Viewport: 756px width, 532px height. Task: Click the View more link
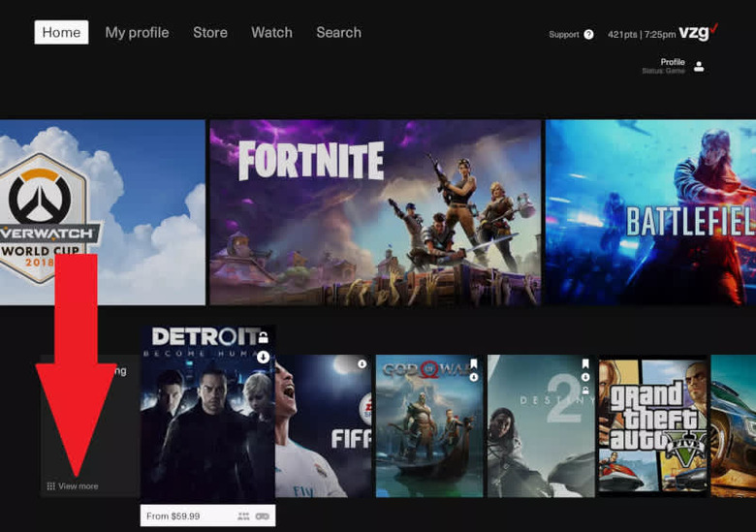point(79,486)
